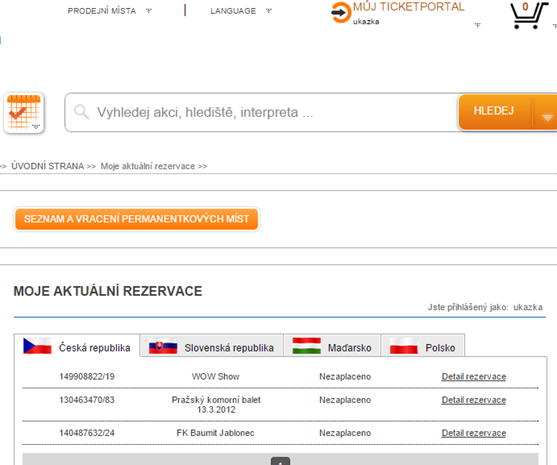
Task: Click the Slovak flag icon
Action: pyautogui.click(x=163, y=346)
